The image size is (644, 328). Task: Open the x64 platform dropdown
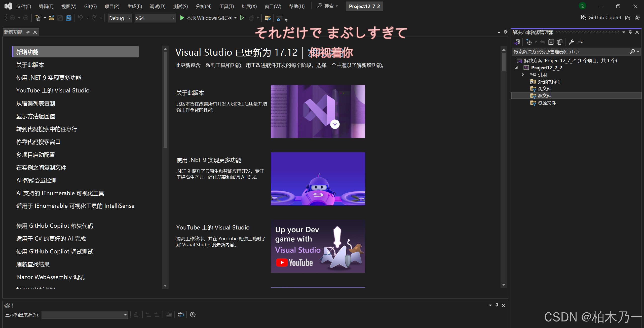point(155,18)
